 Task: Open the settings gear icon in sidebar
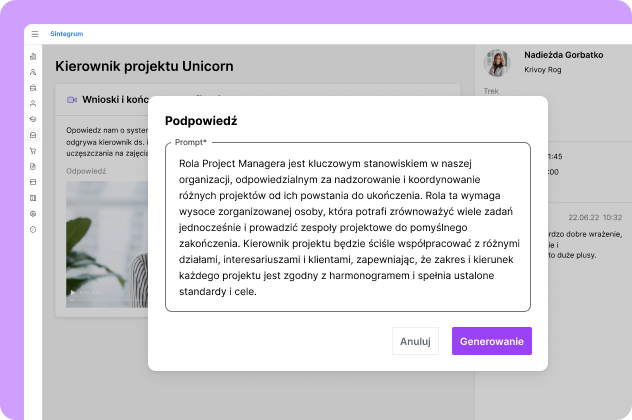(33, 214)
